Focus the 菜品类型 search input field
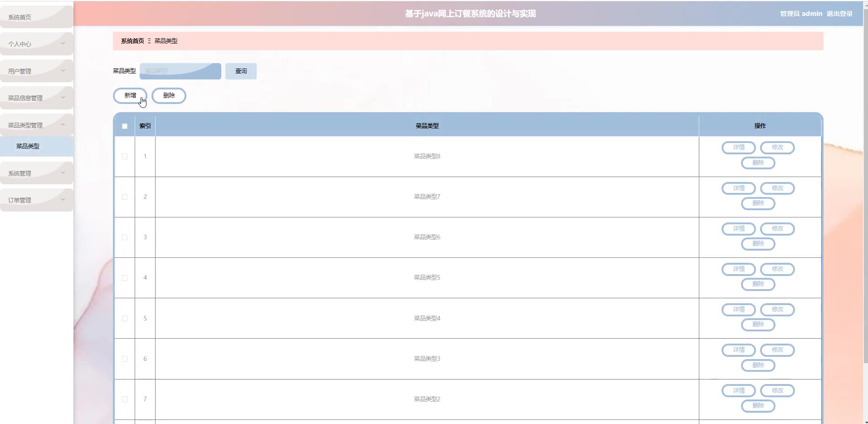This screenshot has width=868, height=424. [180, 71]
